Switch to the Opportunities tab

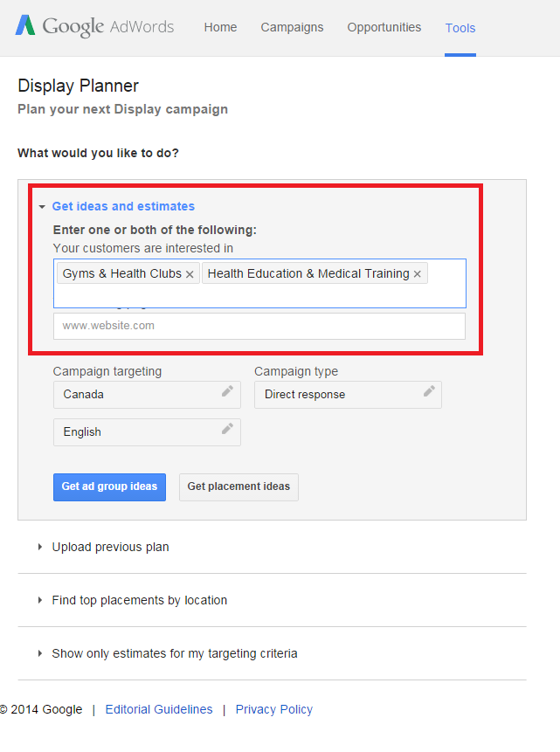(x=384, y=27)
